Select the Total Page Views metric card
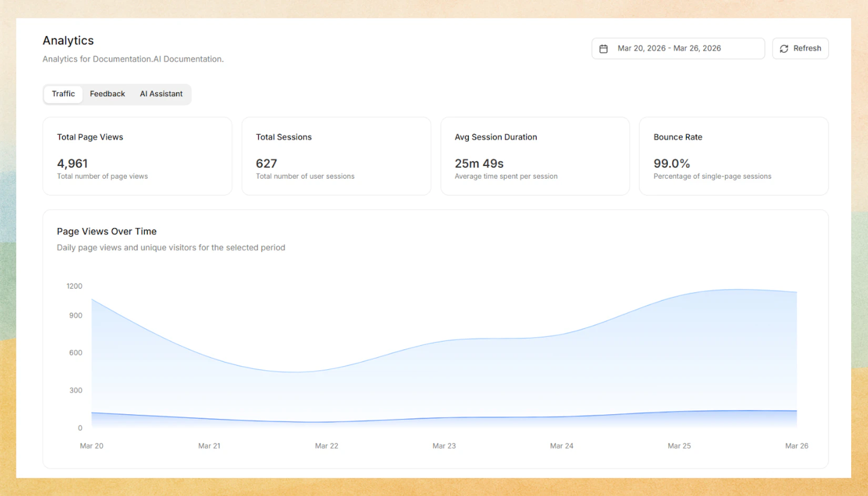The height and width of the screenshot is (496, 868). (x=137, y=156)
